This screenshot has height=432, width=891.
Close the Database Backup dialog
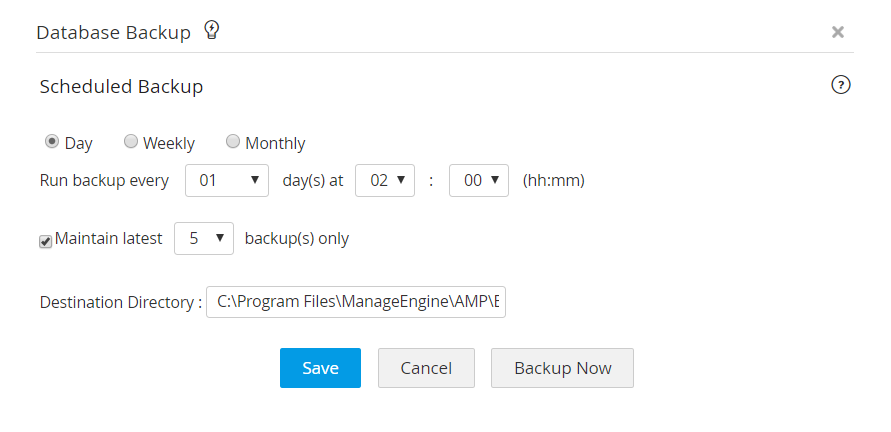coord(838,32)
